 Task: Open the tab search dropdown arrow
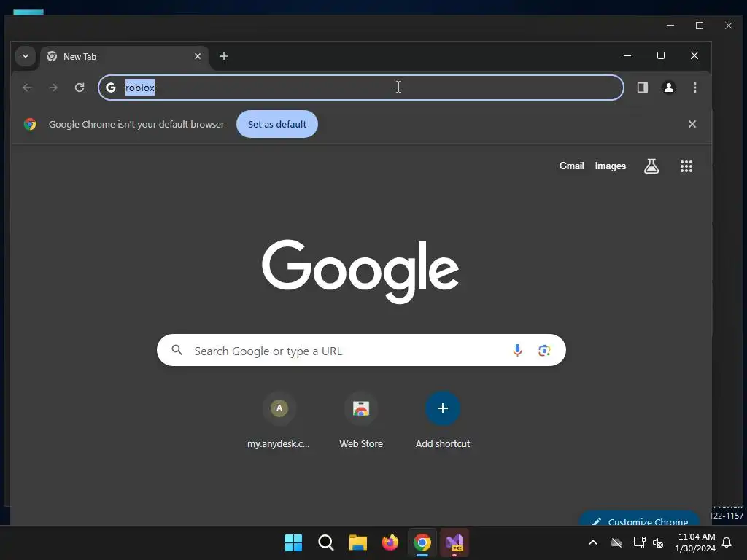coord(26,56)
